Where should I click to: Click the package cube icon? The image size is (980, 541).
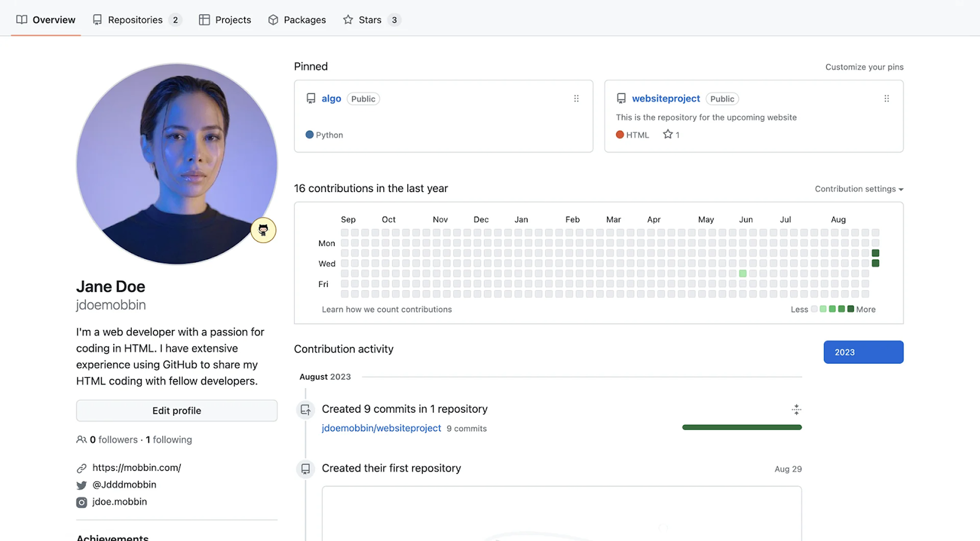273,20
